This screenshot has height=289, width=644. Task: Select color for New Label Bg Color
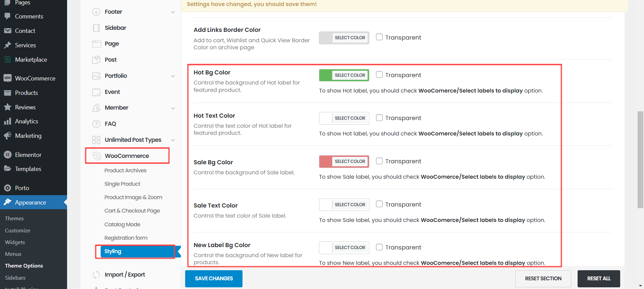tap(344, 247)
